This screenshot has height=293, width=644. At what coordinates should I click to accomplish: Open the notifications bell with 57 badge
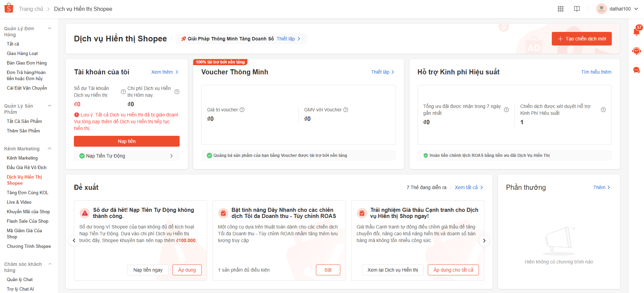point(637,32)
